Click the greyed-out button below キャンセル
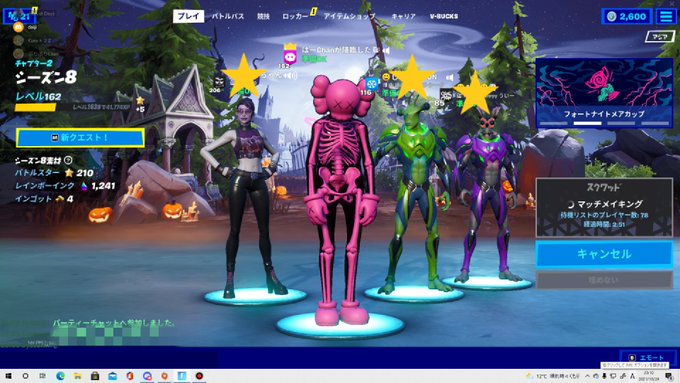 coord(604,280)
